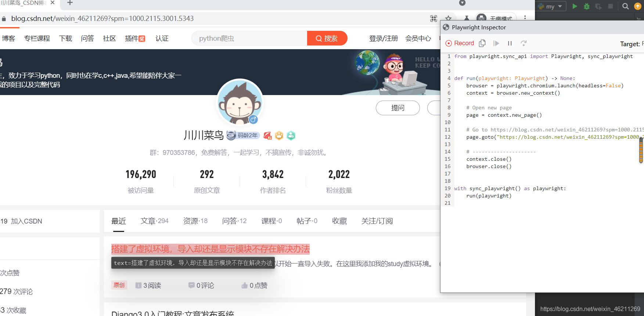Click the Inspector code vertical scrollbar
This screenshot has height=316, width=644.
click(x=641, y=150)
